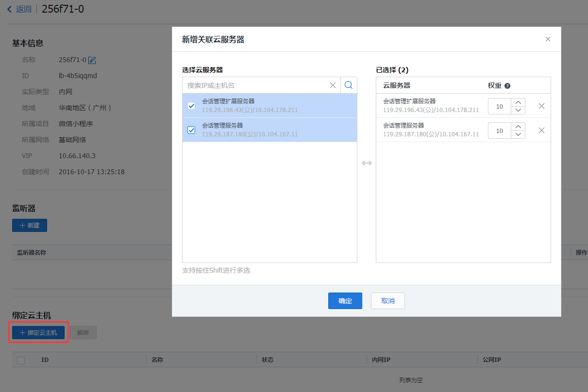
Task: Remove 会话管理扩展服务器 from selected list
Action: click(x=541, y=106)
